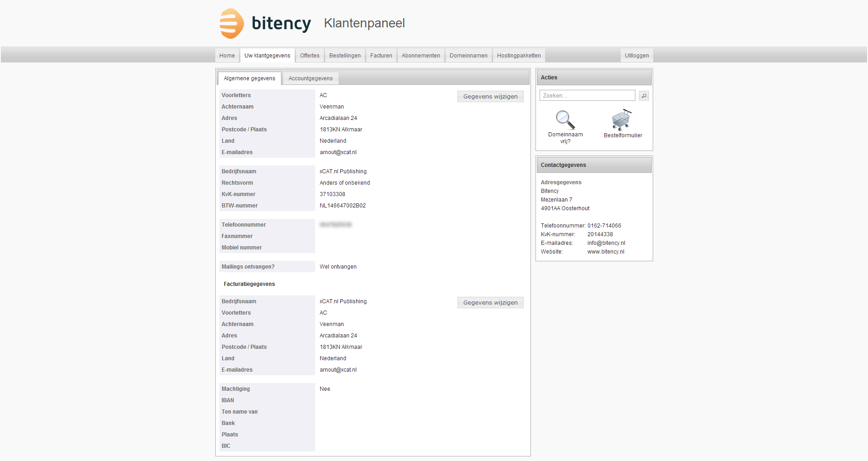Viewport: 868px width, 461px height.
Task: Open the Domeinnaam vrij magnifier icon
Action: (x=565, y=120)
